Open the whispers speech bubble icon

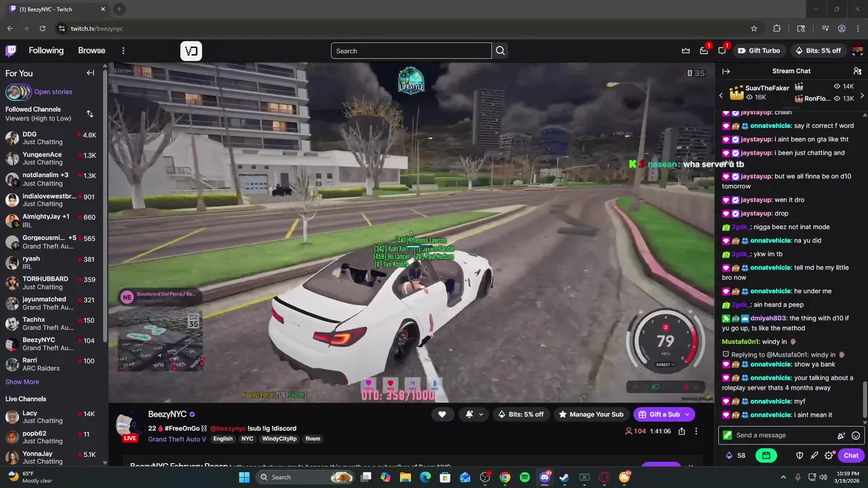(x=722, y=51)
